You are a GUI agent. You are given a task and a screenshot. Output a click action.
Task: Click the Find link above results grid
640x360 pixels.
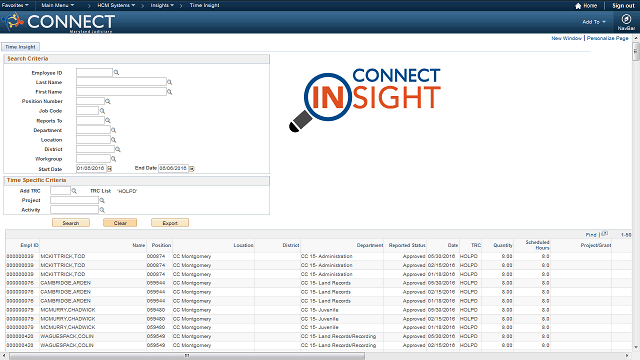[x=591, y=235]
